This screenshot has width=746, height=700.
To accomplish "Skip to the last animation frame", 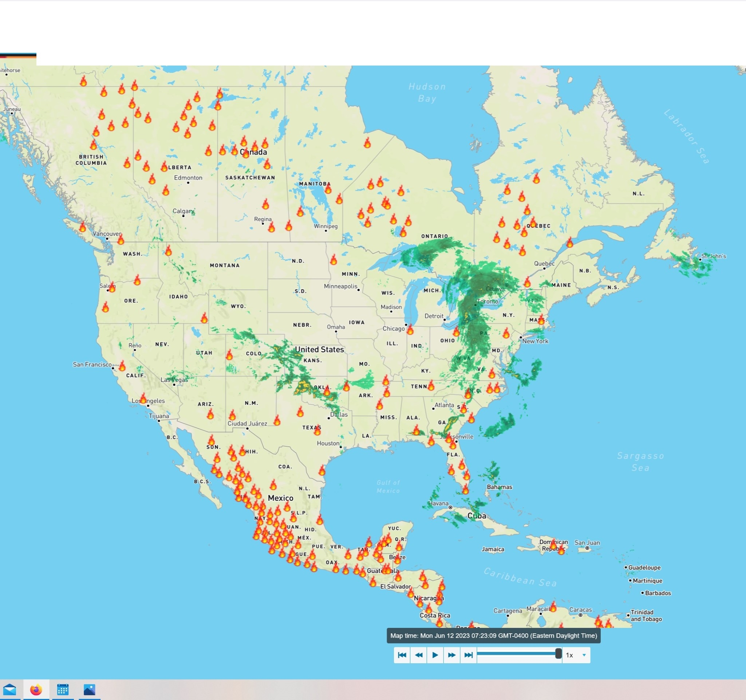I will point(468,655).
